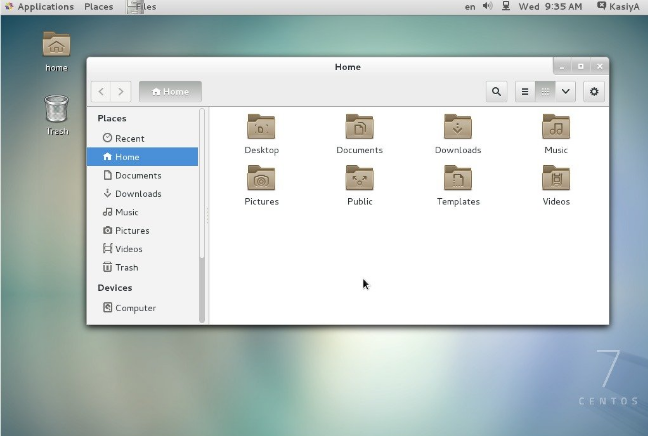Open the view options dropdown arrow
This screenshot has height=436, width=648.
565,91
